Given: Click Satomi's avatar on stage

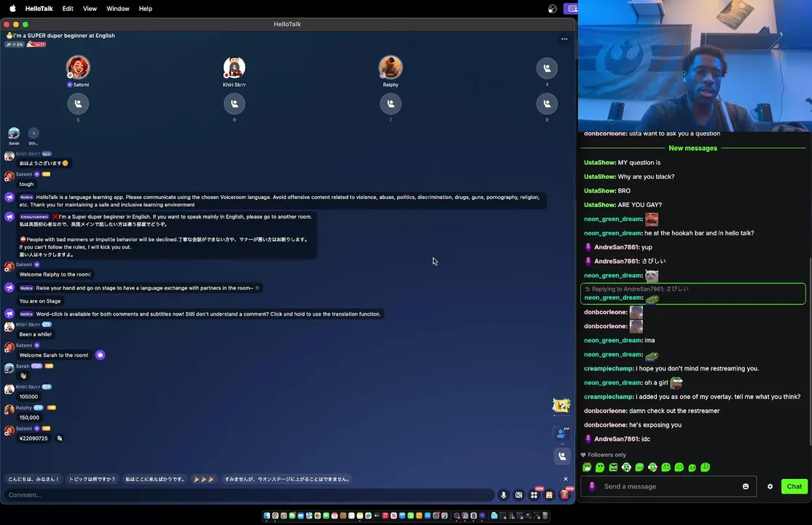Looking at the screenshot, I should point(78,67).
